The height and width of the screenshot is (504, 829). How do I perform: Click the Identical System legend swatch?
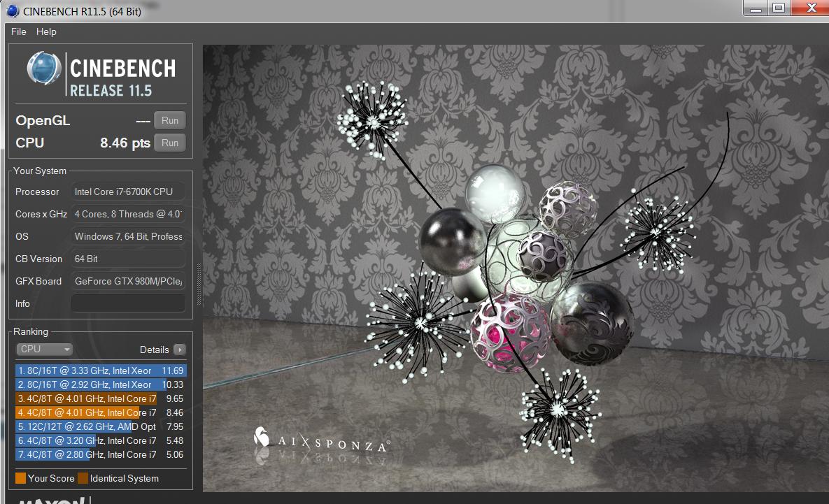point(83,478)
